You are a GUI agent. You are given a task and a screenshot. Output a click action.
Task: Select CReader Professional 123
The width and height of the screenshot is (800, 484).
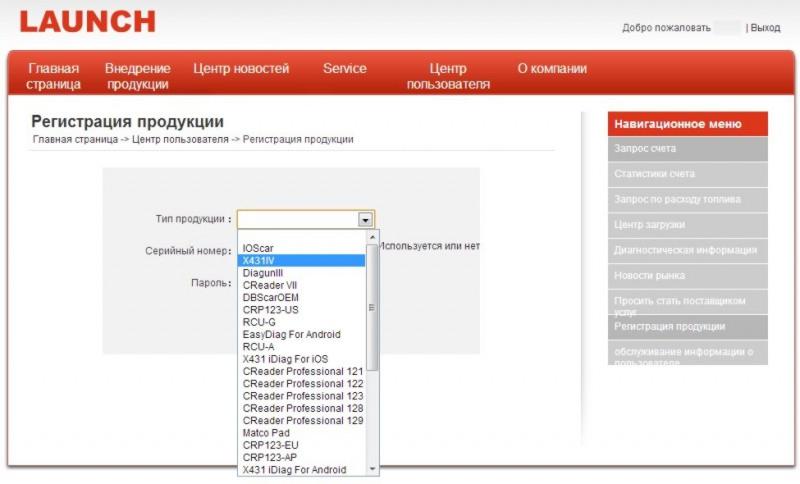click(x=302, y=396)
